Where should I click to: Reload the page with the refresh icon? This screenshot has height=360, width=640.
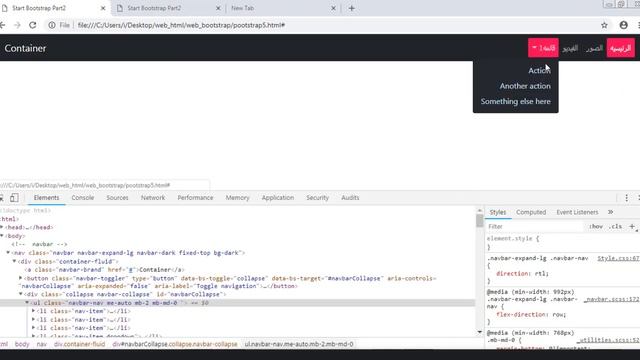click(x=33, y=25)
